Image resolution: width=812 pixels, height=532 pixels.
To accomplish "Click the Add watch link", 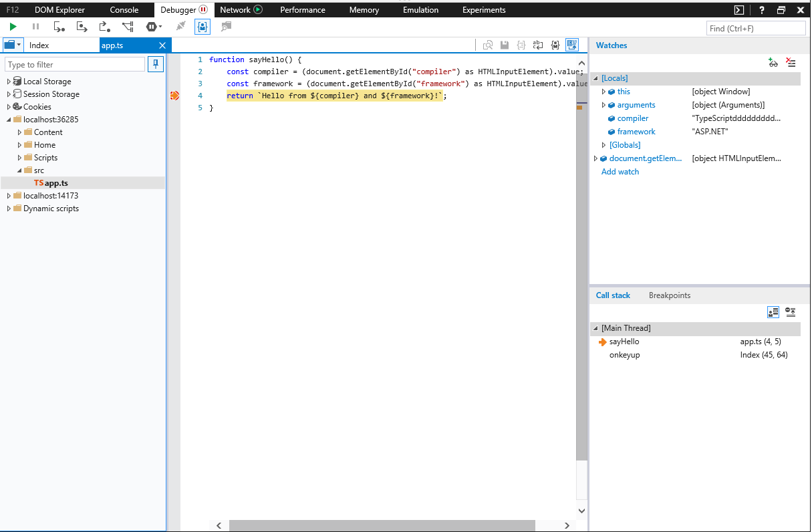I will point(620,172).
